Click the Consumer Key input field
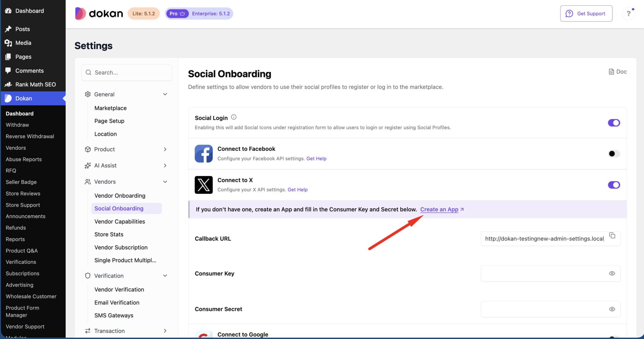Image resolution: width=644 pixels, height=339 pixels. 550,274
